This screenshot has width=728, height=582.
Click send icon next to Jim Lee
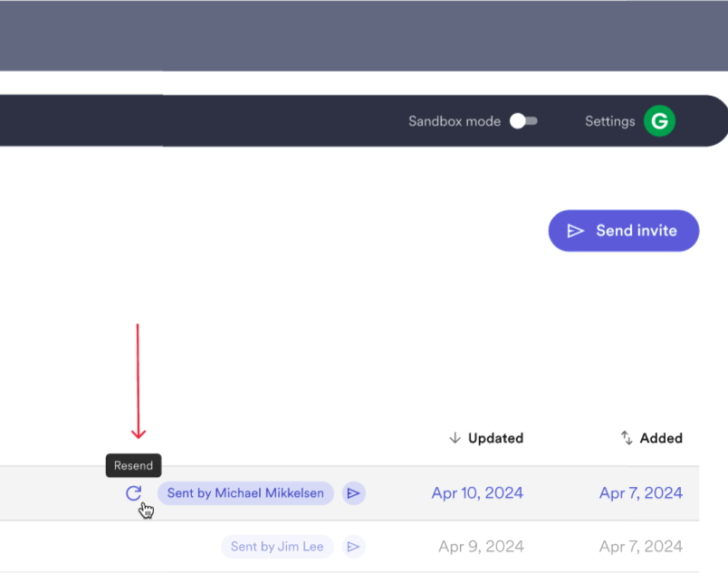(x=354, y=547)
